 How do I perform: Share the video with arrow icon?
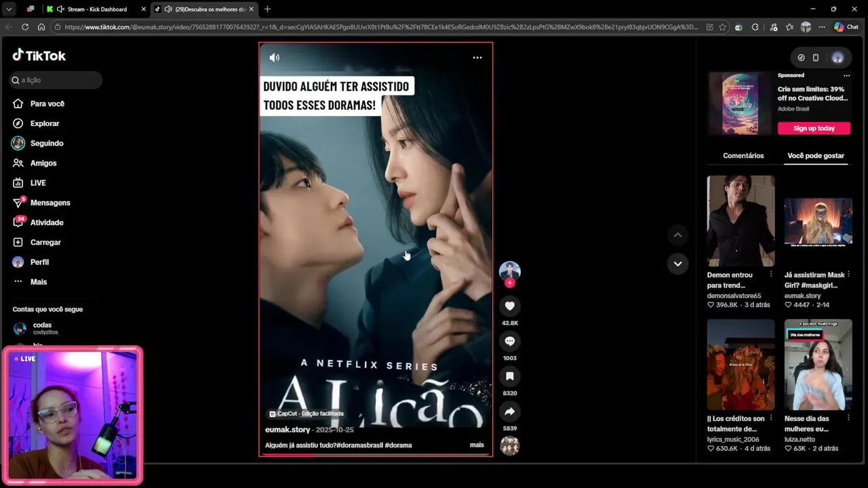tap(510, 411)
